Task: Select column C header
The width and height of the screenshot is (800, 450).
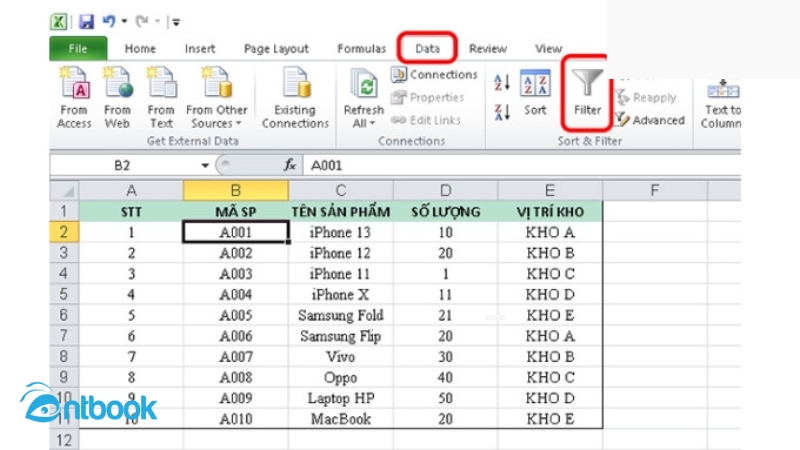Action: (341, 191)
